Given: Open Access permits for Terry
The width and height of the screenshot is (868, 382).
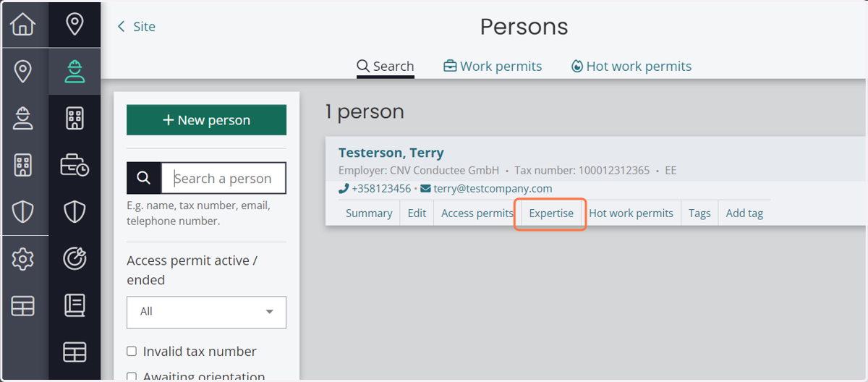Looking at the screenshot, I should tap(477, 213).
